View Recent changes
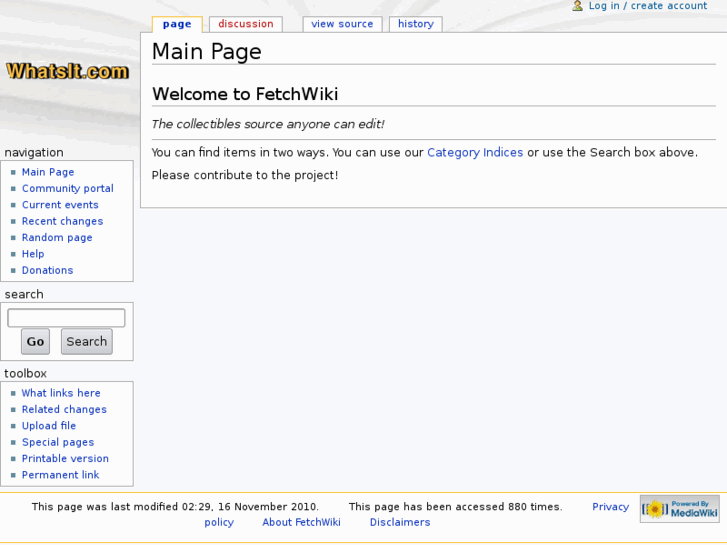The width and height of the screenshot is (727, 545). click(x=63, y=221)
